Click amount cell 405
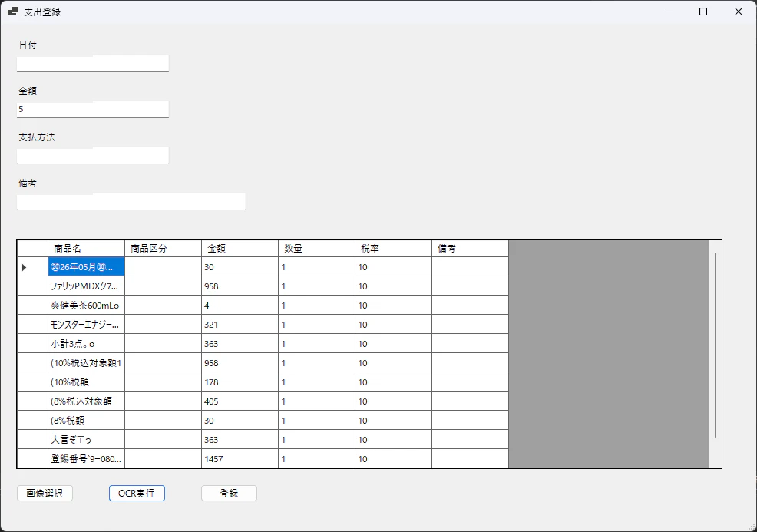 pos(240,401)
